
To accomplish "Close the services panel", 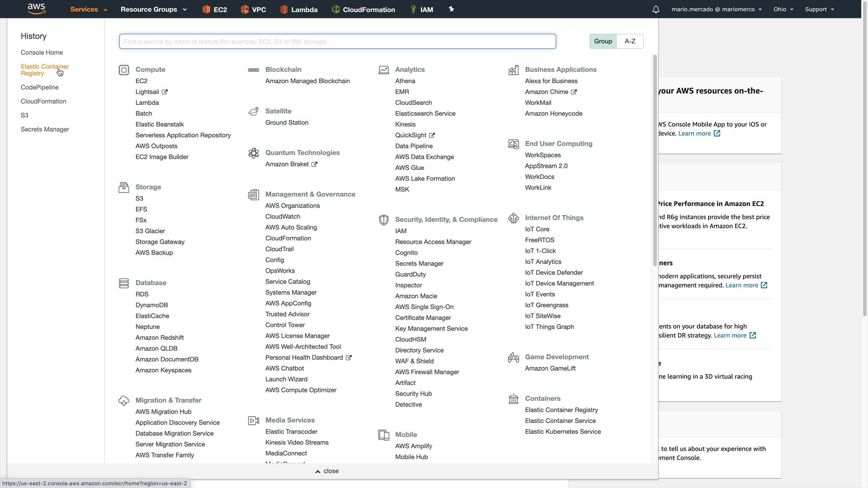I will (327, 471).
